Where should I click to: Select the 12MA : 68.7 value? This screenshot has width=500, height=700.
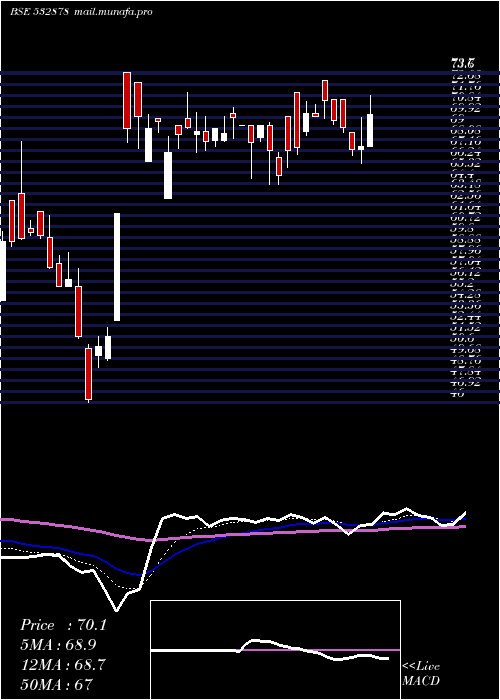point(63,665)
